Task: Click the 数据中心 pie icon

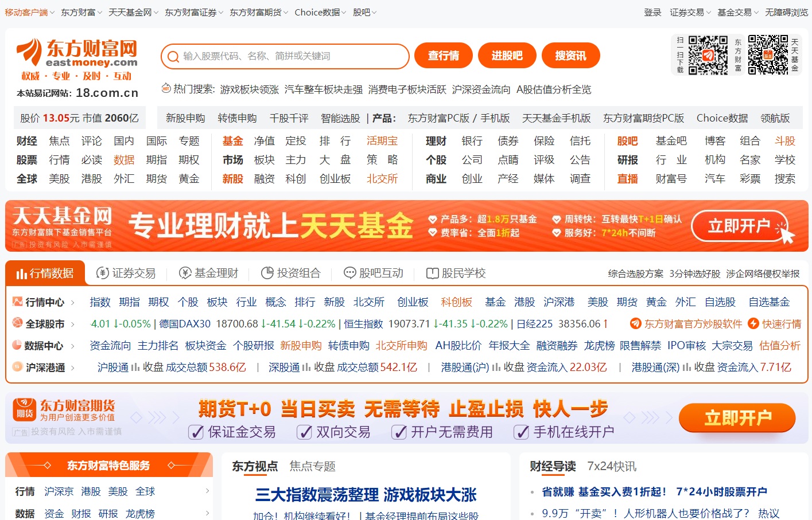Action: tap(17, 345)
